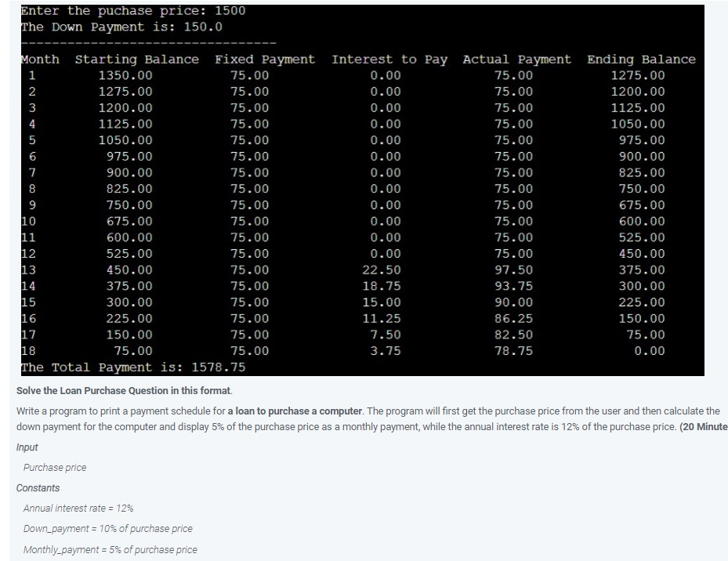This screenshot has width=728, height=561.
Task: Select the Purchase price item under Input
Action: [x=54, y=467]
